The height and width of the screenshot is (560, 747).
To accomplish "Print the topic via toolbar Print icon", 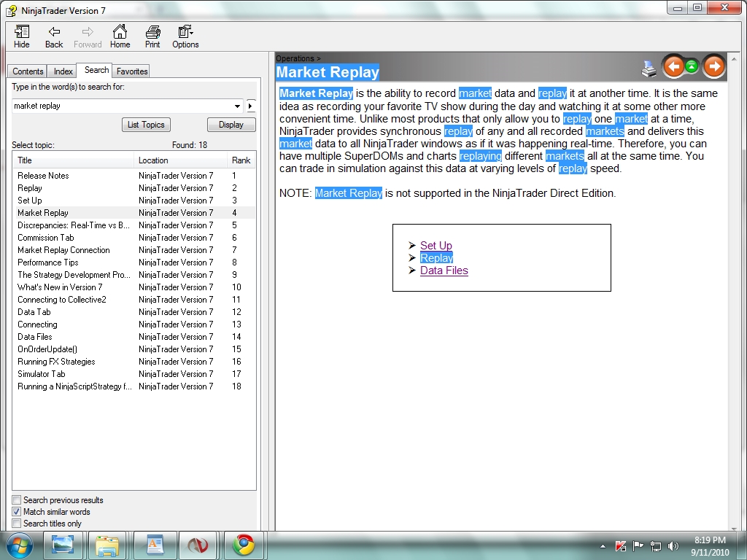I will [x=152, y=36].
